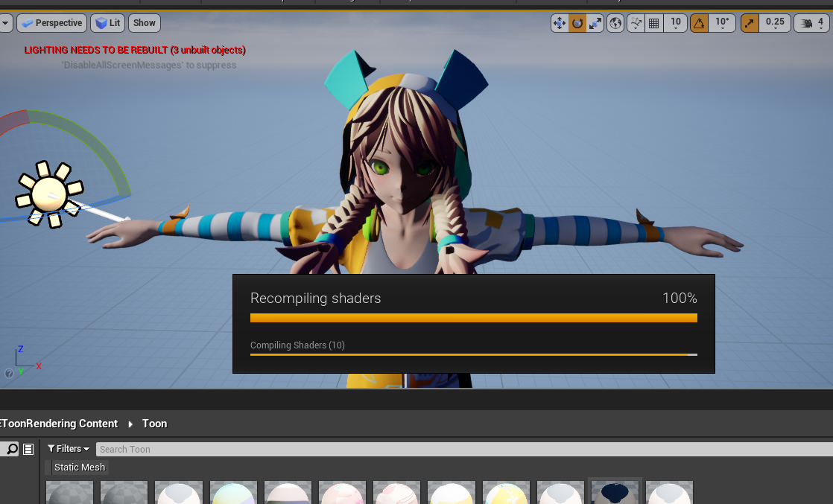Image resolution: width=833 pixels, height=504 pixels.
Task: Select the Translate (move) transform tool
Action: pyautogui.click(x=560, y=23)
